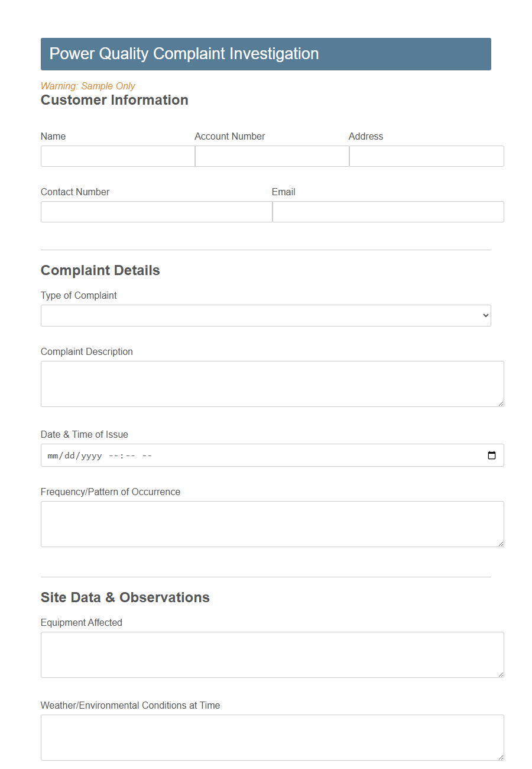This screenshot has height=769, width=532.
Task: Click the datetime field's picker control
Action: tap(492, 455)
